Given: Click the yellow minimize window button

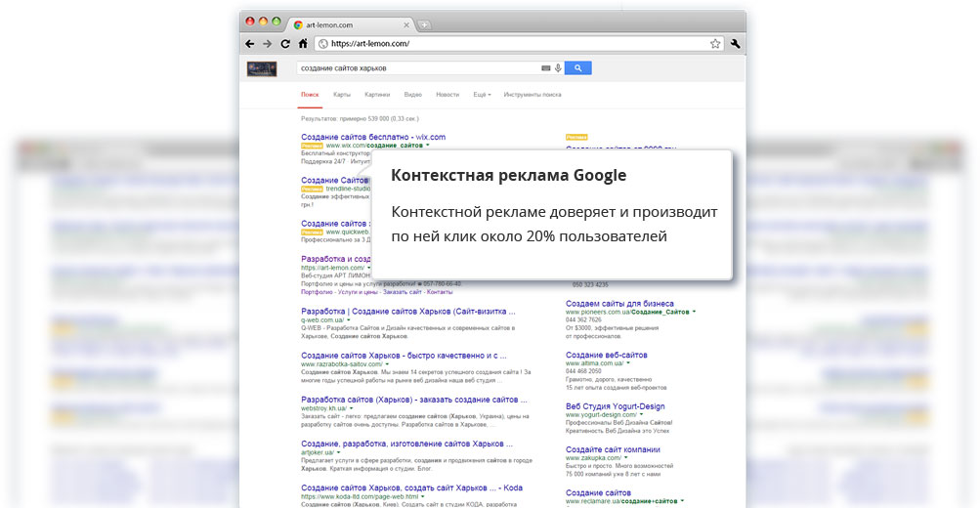Looking at the screenshot, I should click(263, 21).
